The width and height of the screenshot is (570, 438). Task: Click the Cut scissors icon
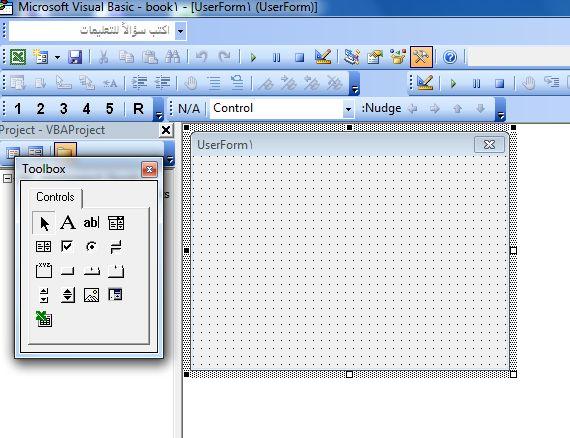coord(103,57)
